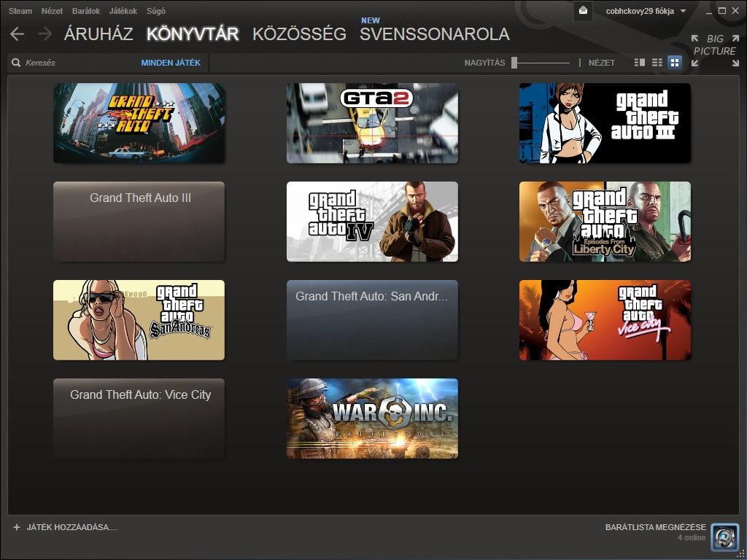Image resolution: width=747 pixels, height=560 pixels.
Task: Select the blank Grand Theft Auto III tile
Action: [x=139, y=222]
